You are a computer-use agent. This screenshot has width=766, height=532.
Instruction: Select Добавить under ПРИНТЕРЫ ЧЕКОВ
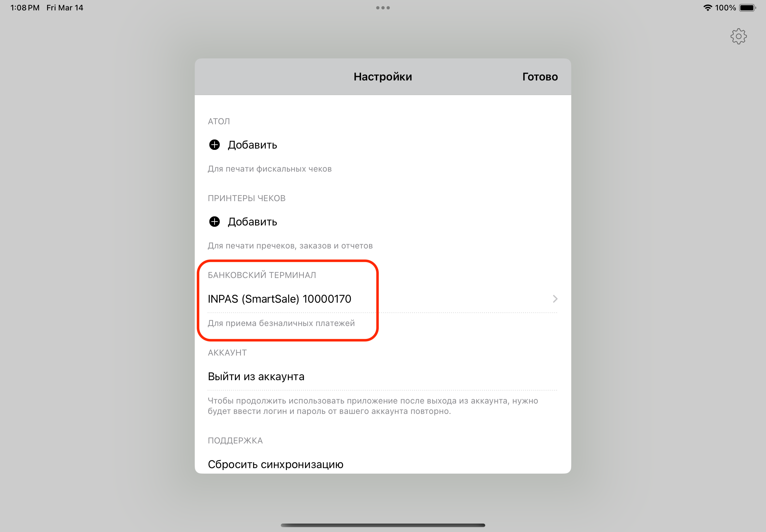coord(253,222)
